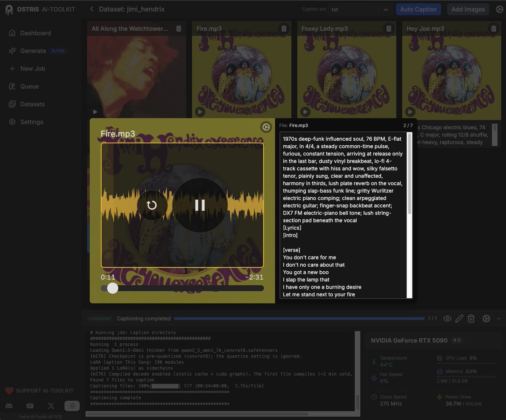This screenshot has height=420, width=506.
Task: Delete the Hey Joe.mp3 card
Action: [494, 29]
